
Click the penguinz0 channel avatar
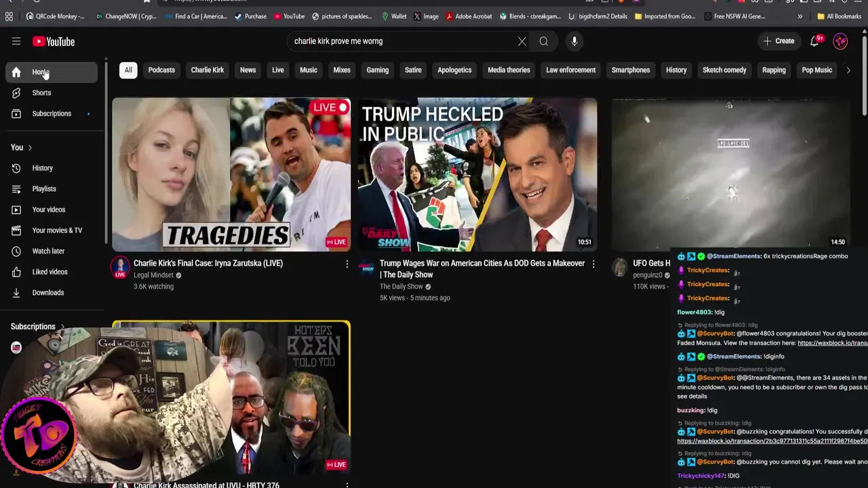tap(620, 267)
